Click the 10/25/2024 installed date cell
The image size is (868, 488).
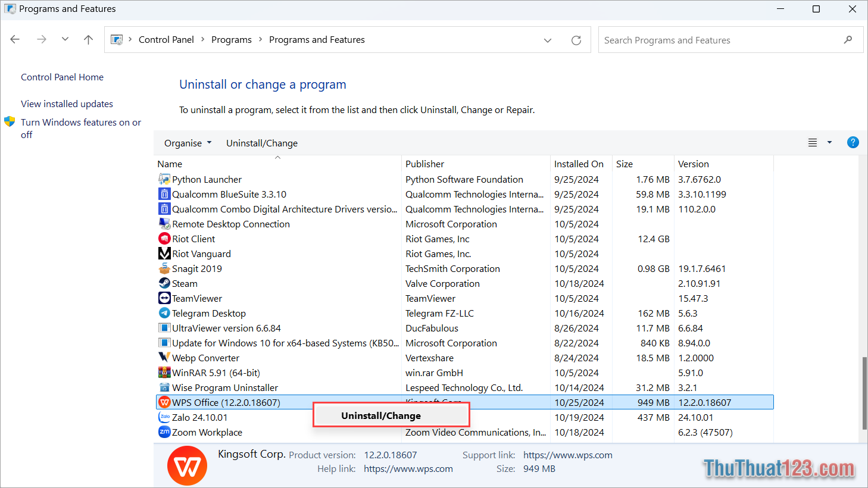click(579, 402)
